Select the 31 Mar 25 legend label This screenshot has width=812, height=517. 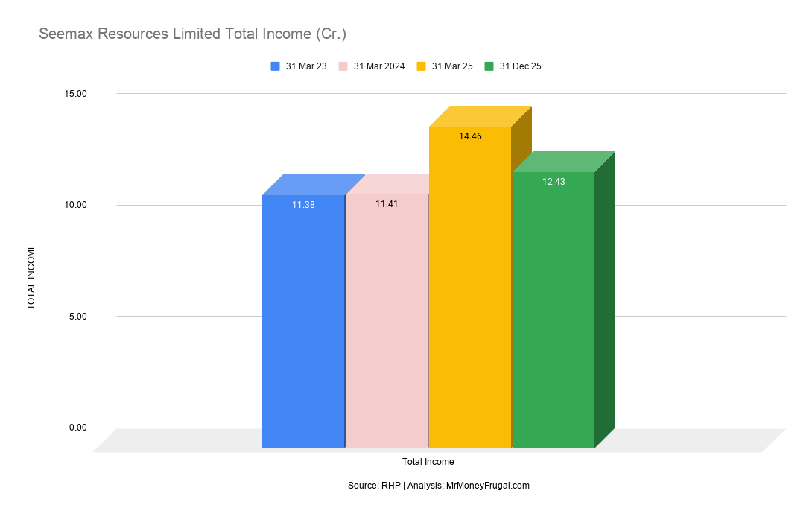[452, 66]
